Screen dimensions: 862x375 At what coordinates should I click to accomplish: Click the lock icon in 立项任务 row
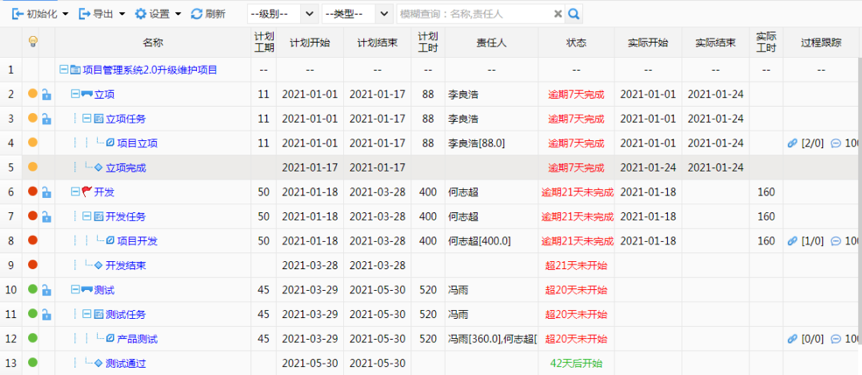click(47, 118)
